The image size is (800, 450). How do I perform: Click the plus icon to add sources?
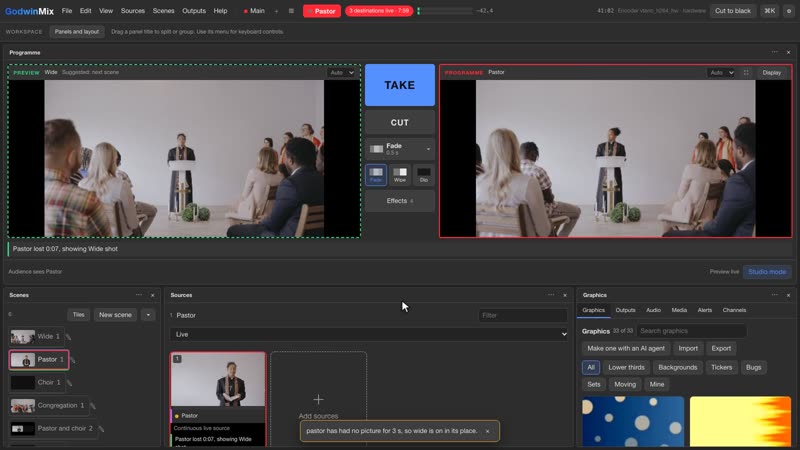coord(318,399)
